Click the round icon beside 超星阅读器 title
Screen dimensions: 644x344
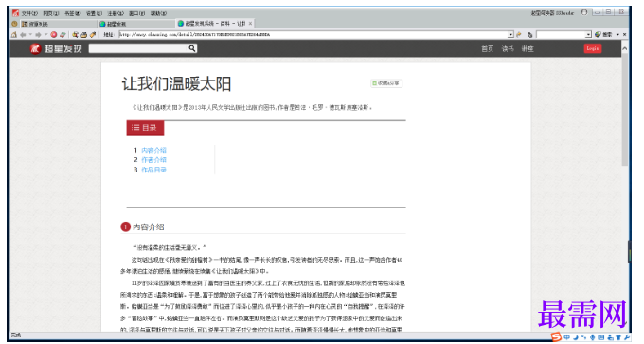coord(584,12)
